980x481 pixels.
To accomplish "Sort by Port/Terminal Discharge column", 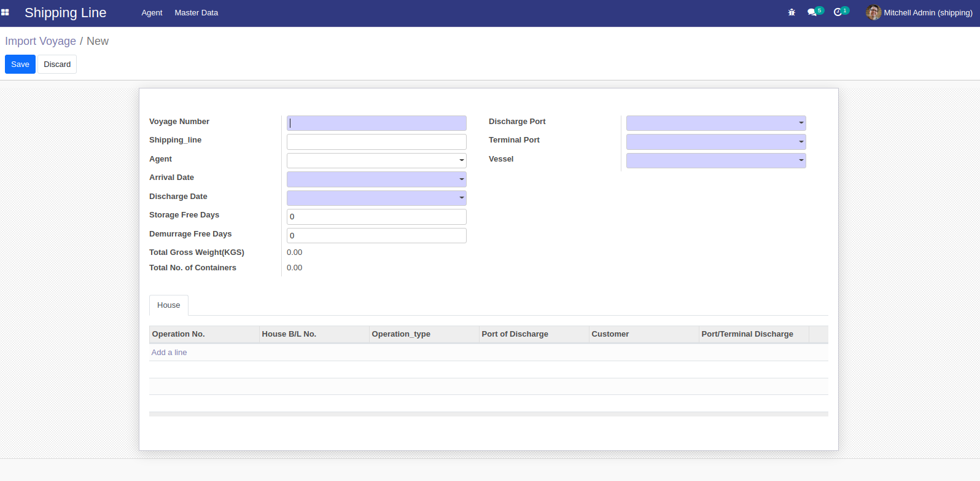I will pyautogui.click(x=753, y=334).
